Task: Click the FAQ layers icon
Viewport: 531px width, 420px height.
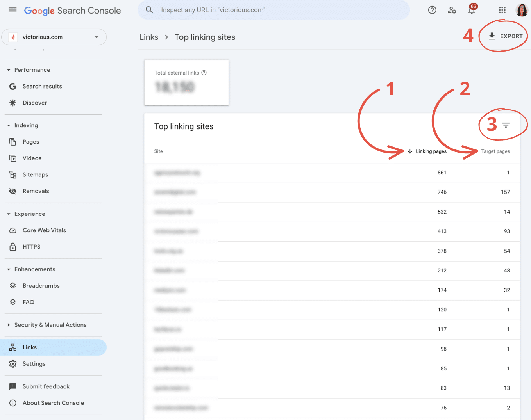Action: click(x=13, y=302)
